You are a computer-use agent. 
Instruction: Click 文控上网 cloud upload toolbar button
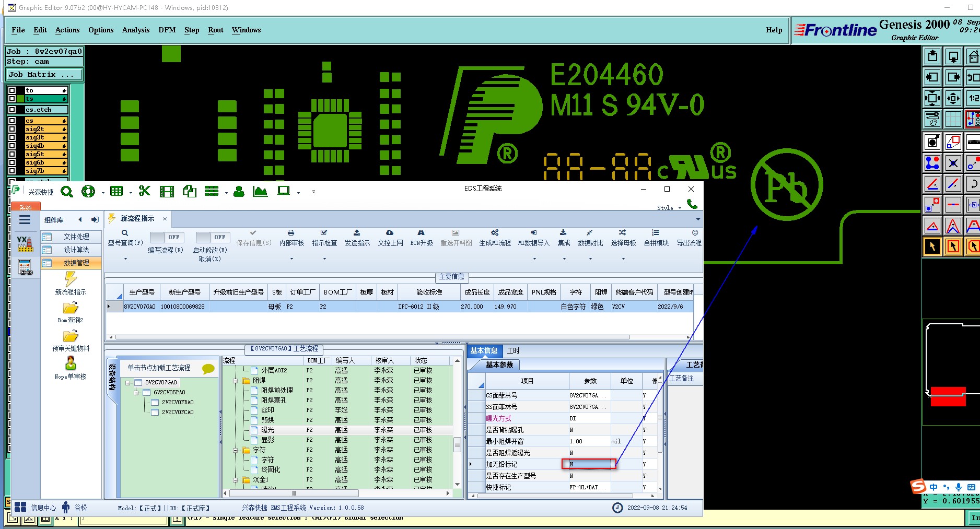tap(390, 238)
